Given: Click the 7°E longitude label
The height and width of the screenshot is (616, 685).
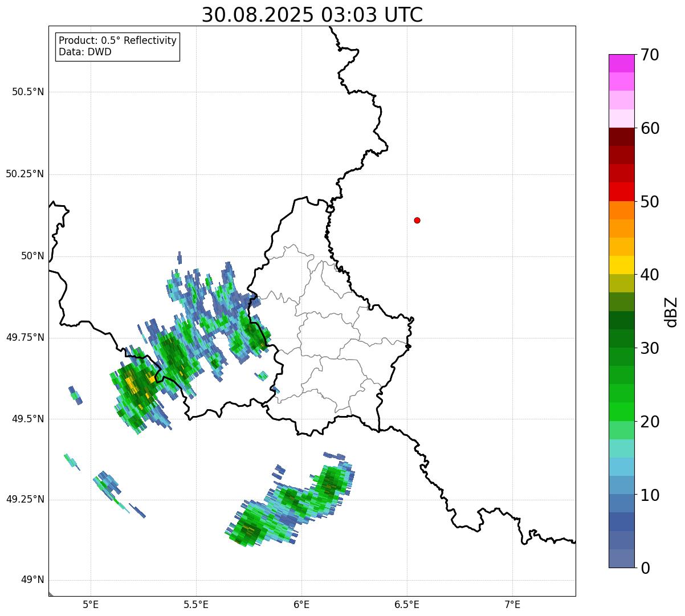Looking at the screenshot, I should coord(512,605).
